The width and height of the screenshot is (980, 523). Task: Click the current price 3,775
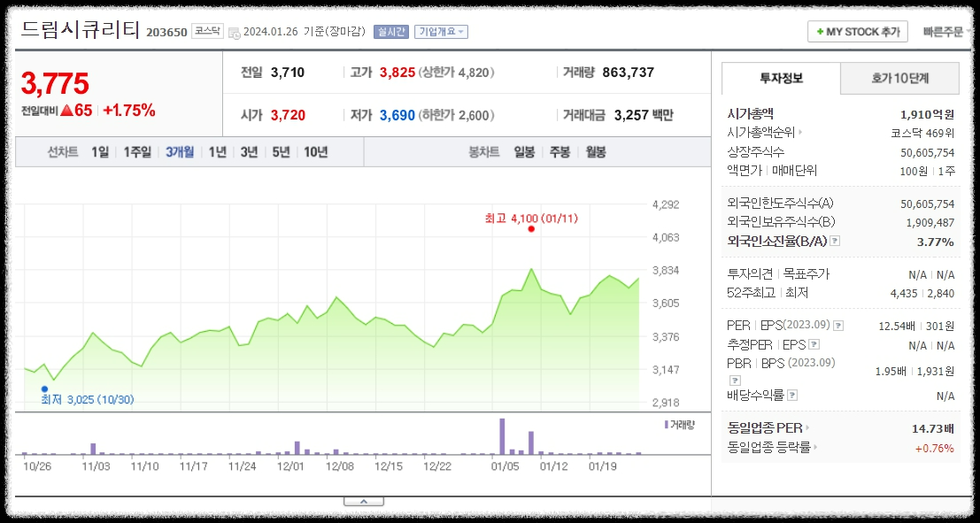point(55,83)
